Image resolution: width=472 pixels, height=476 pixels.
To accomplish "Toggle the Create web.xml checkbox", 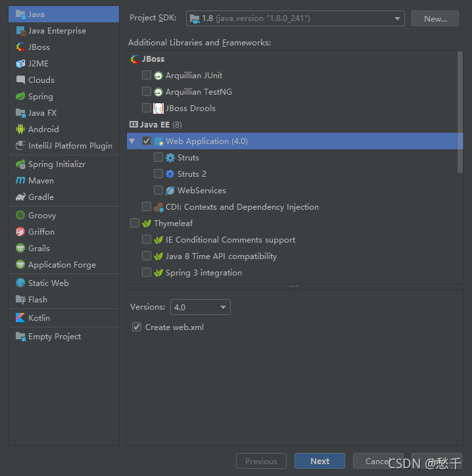I will click(137, 327).
